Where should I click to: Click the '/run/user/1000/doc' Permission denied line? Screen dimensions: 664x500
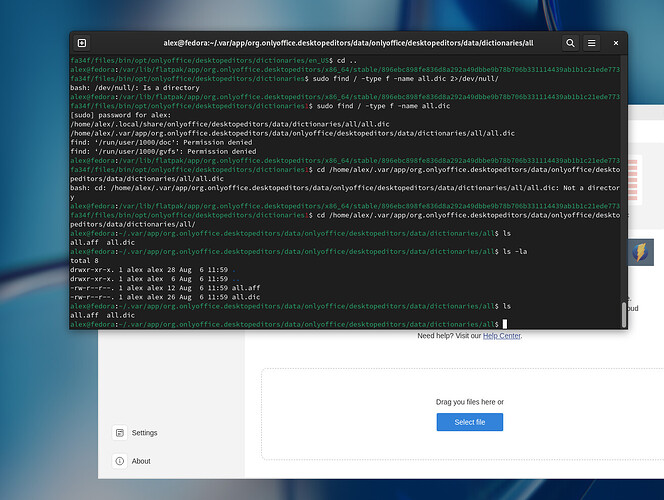point(161,142)
